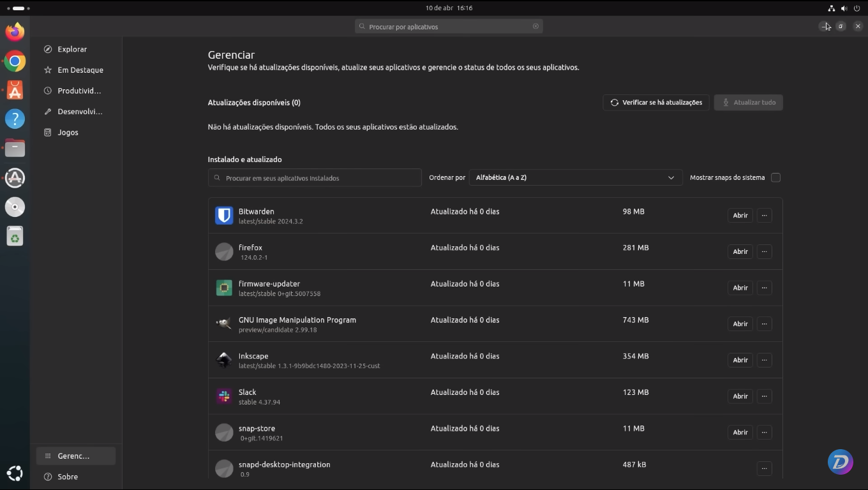Viewport: 868px width, 490px height.
Task: Click the network icon in the top bar
Action: coord(831,8)
